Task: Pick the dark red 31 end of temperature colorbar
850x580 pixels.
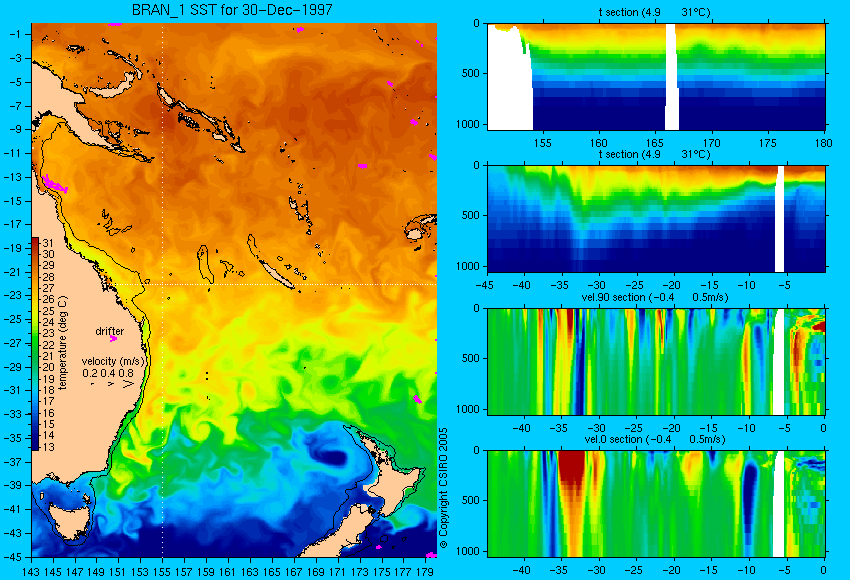Action: pos(35,243)
